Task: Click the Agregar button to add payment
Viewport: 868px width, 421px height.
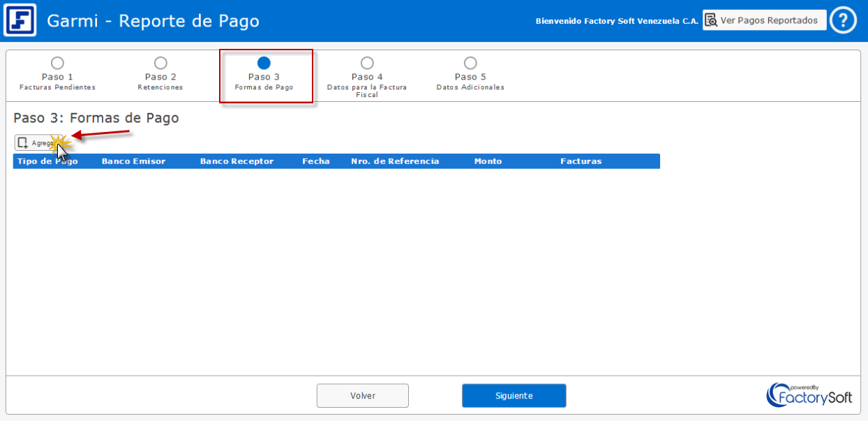Action: point(36,142)
